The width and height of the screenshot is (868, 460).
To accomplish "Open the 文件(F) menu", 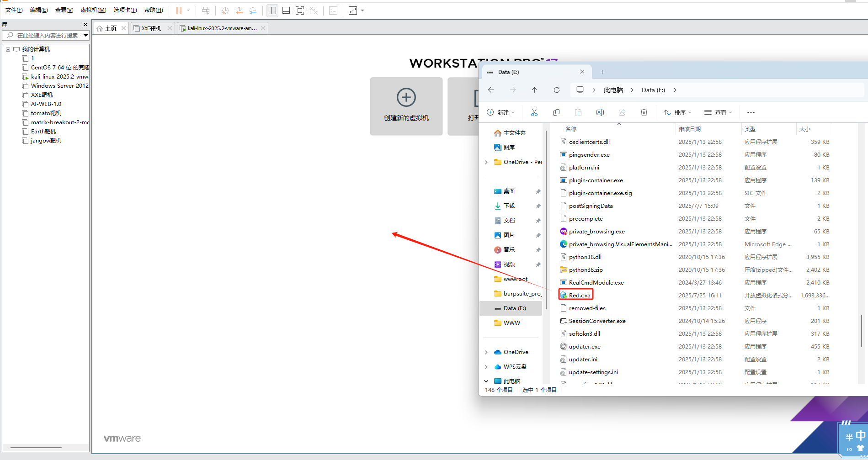I will pyautogui.click(x=14, y=10).
